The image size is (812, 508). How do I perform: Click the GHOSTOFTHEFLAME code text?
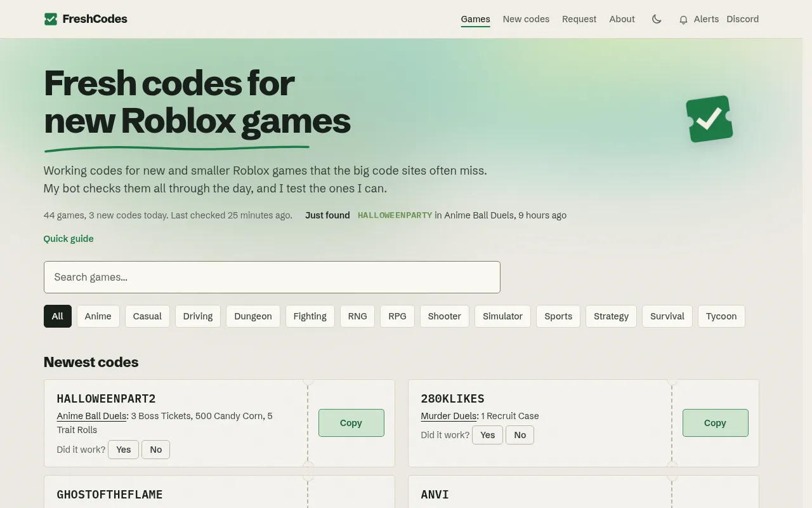tap(110, 495)
